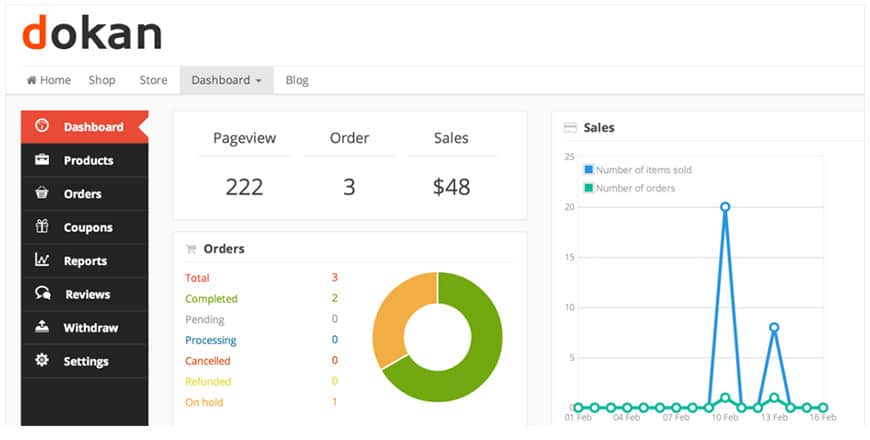This screenshot has height=440, width=870.
Task: Click the On hold count 1
Action: [335, 402]
